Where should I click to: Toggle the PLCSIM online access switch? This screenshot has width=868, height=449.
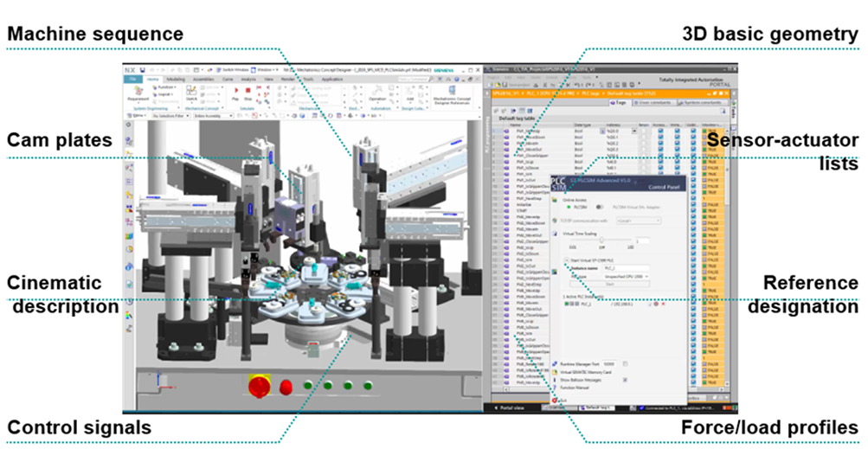[599, 208]
